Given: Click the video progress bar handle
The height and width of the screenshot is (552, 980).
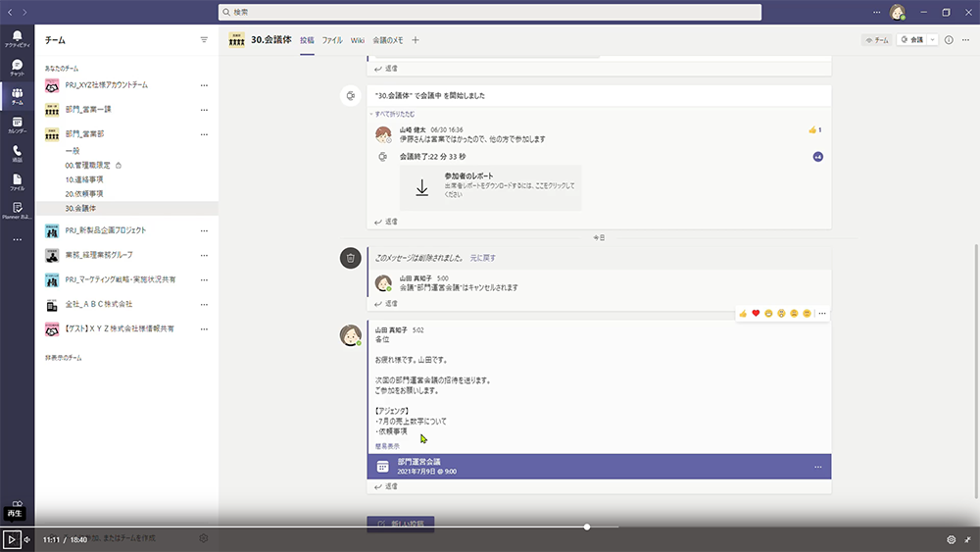Looking at the screenshot, I should click(x=587, y=527).
